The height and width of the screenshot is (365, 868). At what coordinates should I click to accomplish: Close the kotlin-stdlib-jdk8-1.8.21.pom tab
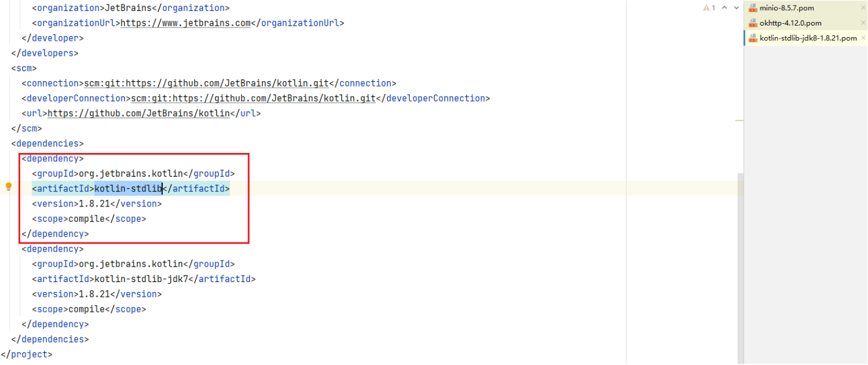[863, 38]
